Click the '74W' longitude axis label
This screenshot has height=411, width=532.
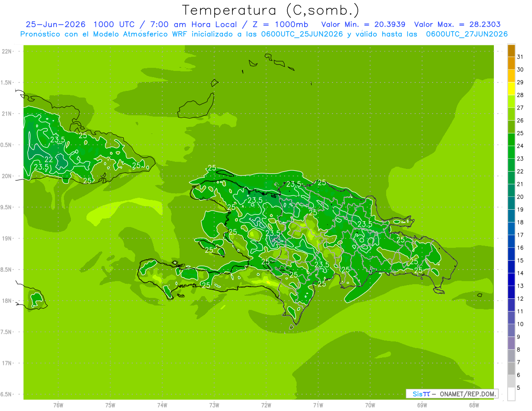pyautogui.click(x=162, y=405)
